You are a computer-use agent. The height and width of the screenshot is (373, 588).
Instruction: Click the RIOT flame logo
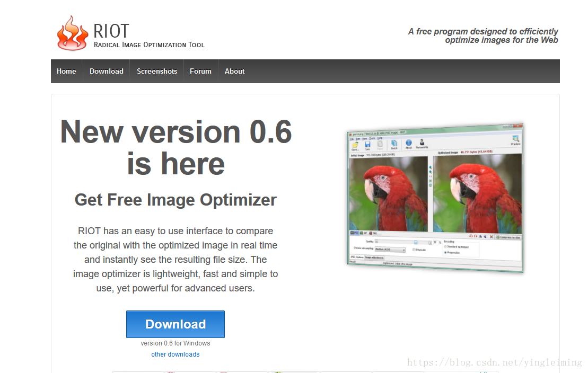pos(73,33)
